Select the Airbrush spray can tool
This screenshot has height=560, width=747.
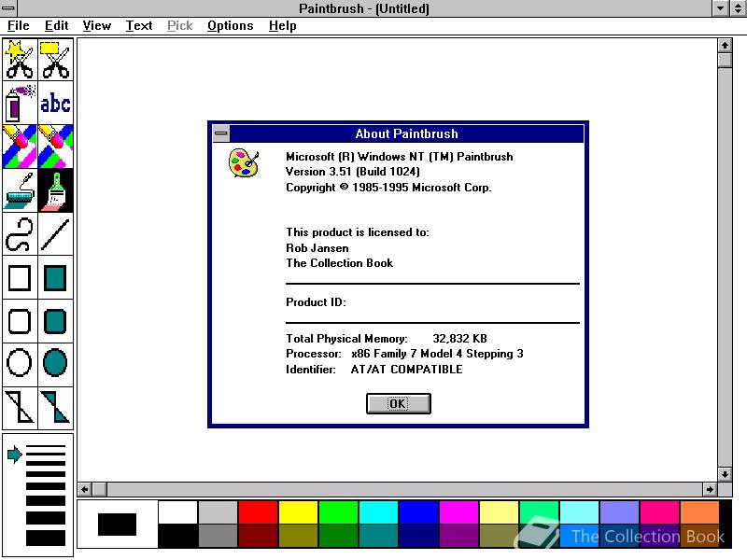20,103
